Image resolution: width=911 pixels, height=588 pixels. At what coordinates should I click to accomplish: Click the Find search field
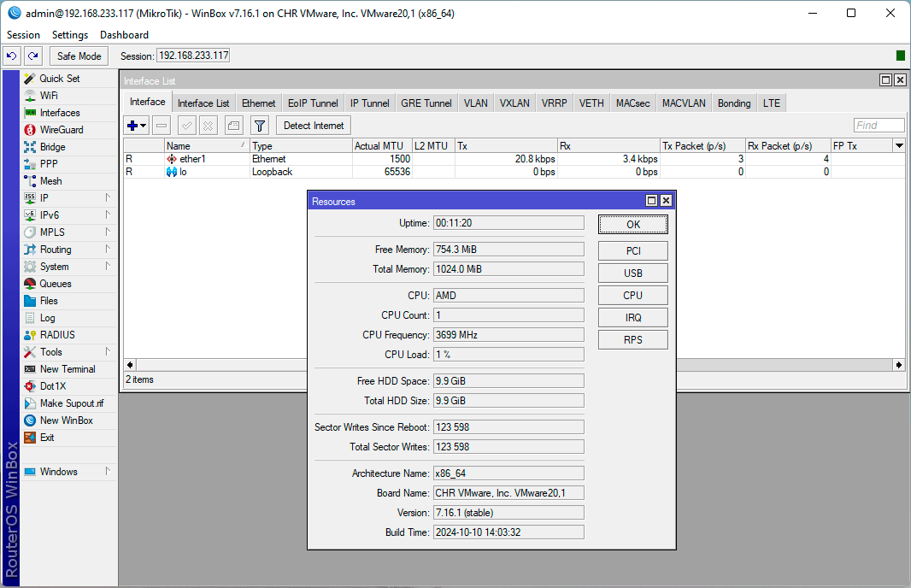coord(879,126)
